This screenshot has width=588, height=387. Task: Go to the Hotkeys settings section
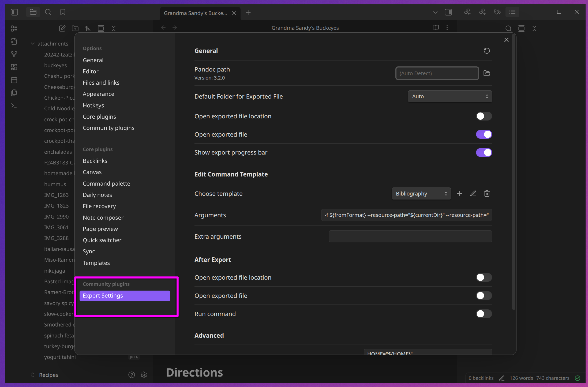[93, 106]
